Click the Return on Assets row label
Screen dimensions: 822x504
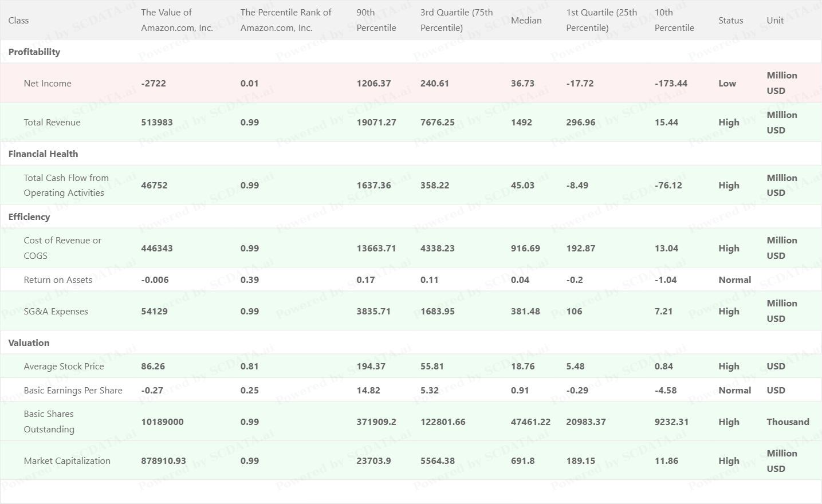click(x=58, y=279)
